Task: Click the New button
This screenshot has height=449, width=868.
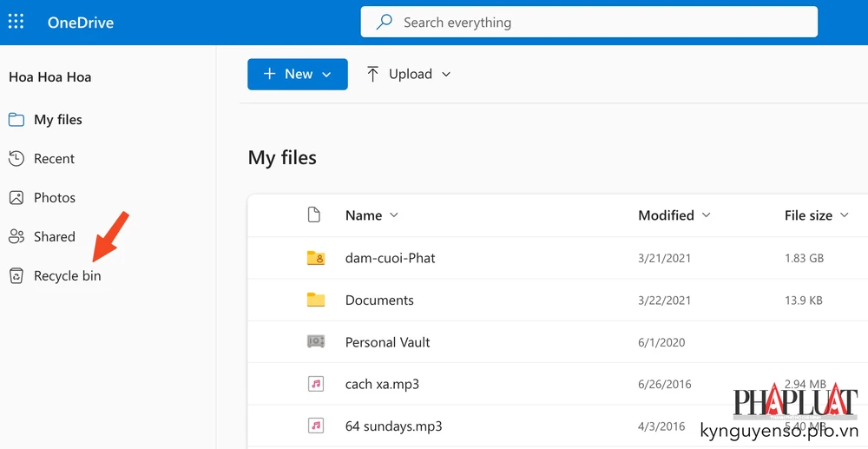Action: [297, 74]
